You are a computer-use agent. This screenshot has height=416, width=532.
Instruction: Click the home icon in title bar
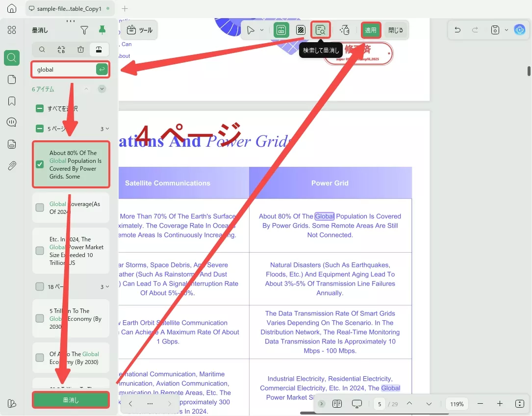tap(12, 8)
